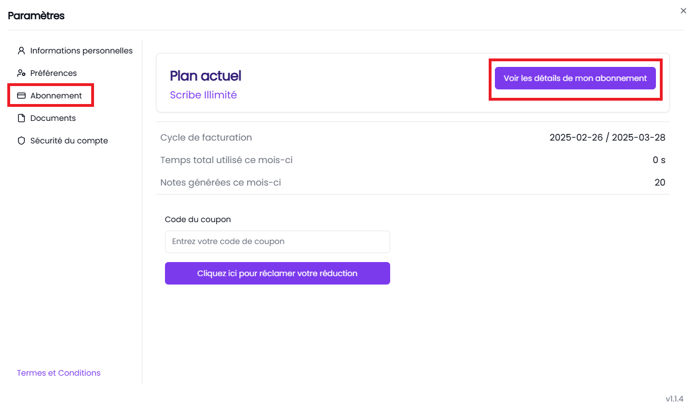This screenshot has width=688, height=406.
Task: Click the billing cycle date range
Action: pos(607,138)
